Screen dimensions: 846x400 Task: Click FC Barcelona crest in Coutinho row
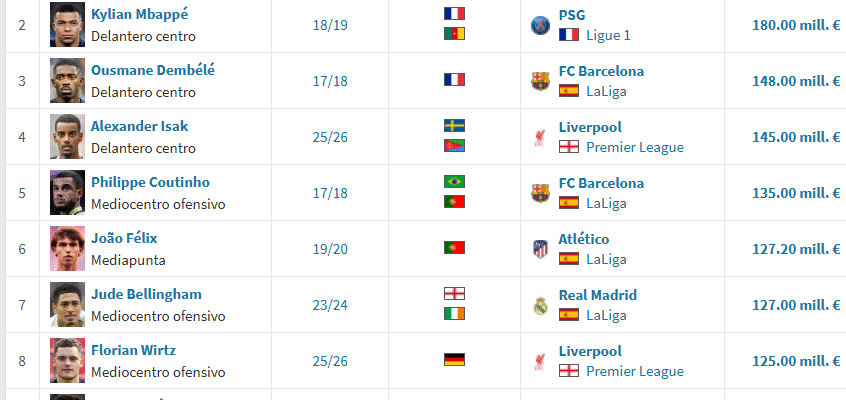[540, 193]
